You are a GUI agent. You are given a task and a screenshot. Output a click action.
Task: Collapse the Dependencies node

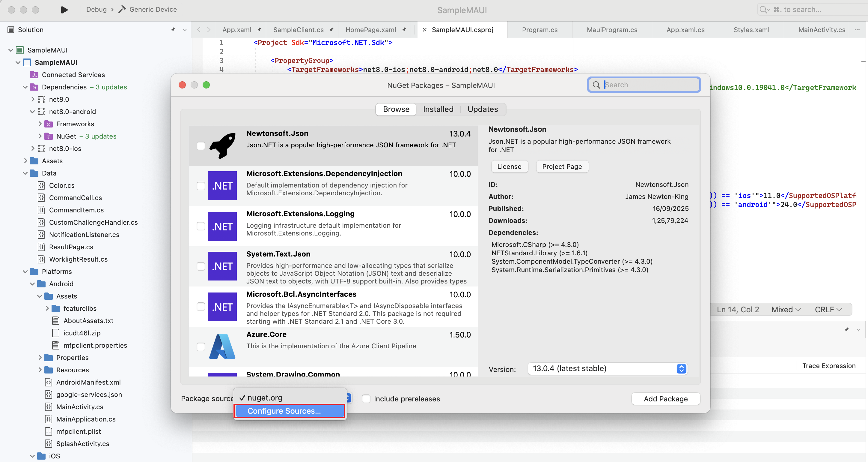click(x=25, y=87)
